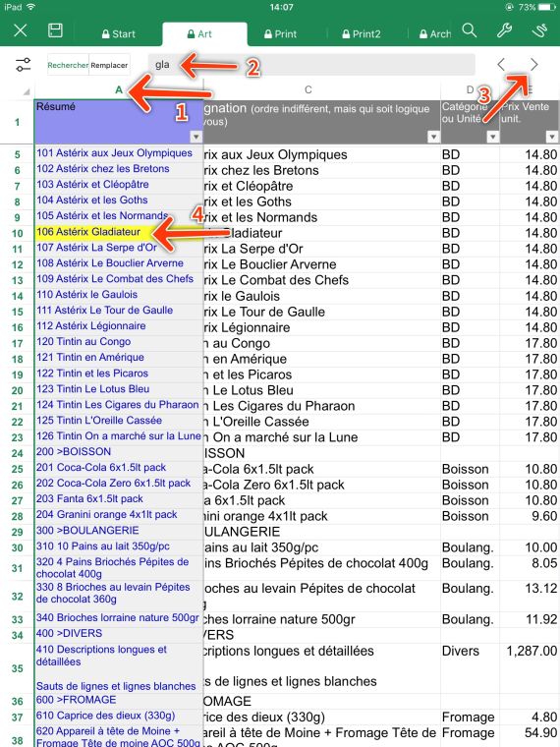The width and height of the screenshot is (560, 747).
Task: Switch to the Start sheet tab
Action: 119,33
